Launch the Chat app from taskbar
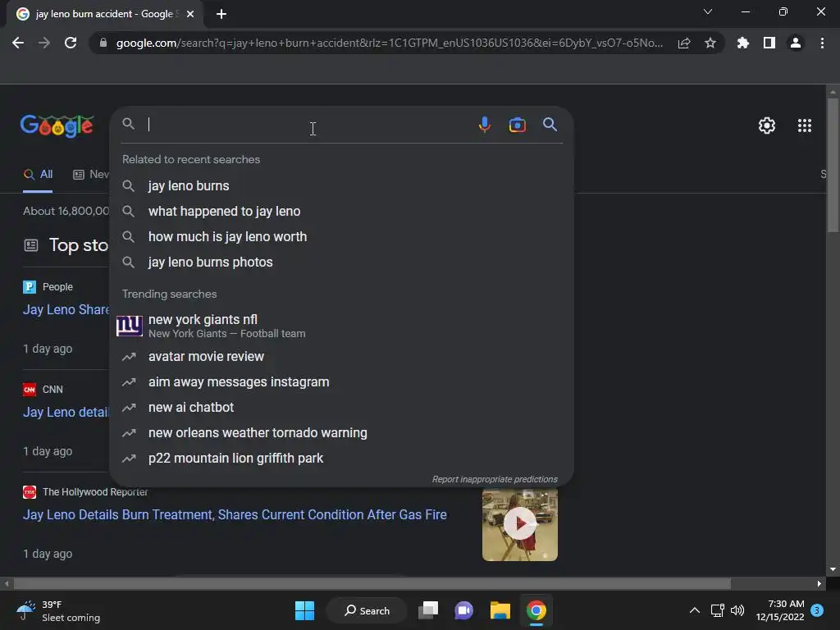 (x=464, y=610)
